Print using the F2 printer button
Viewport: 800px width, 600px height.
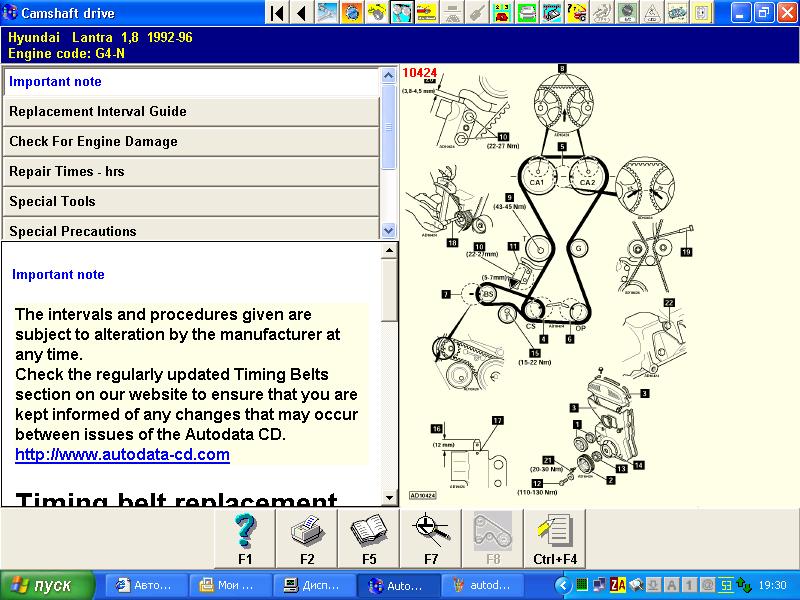tap(307, 539)
